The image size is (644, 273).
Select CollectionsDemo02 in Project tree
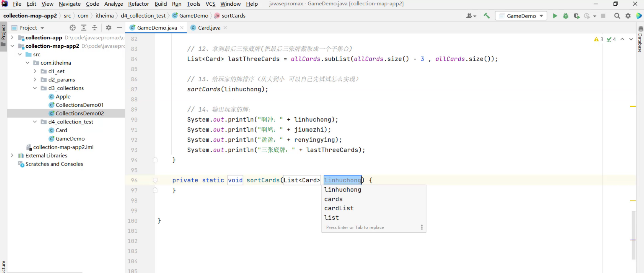tap(80, 113)
